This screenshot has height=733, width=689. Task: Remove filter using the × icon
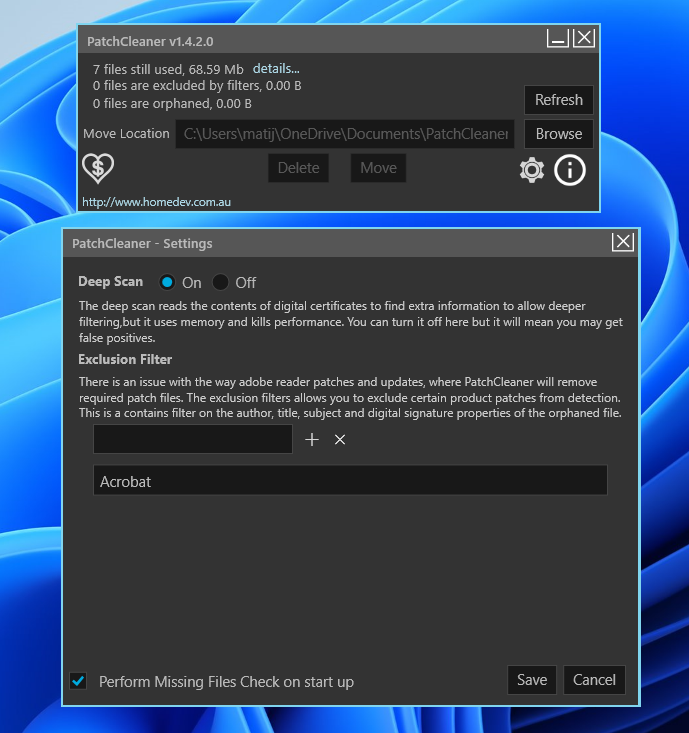340,440
